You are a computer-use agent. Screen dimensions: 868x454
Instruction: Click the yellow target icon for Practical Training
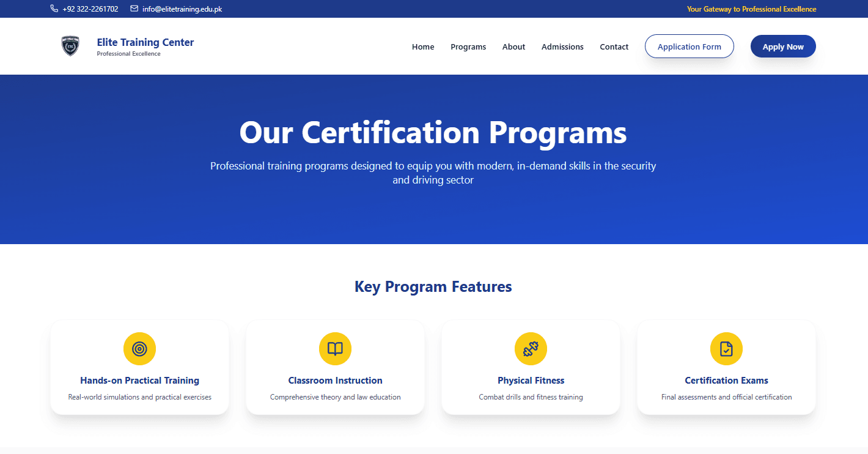click(x=139, y=349)
